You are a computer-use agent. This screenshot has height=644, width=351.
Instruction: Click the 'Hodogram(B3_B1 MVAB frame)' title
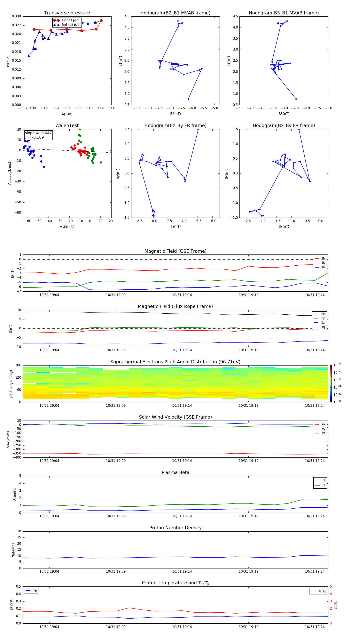pos(284,13)
